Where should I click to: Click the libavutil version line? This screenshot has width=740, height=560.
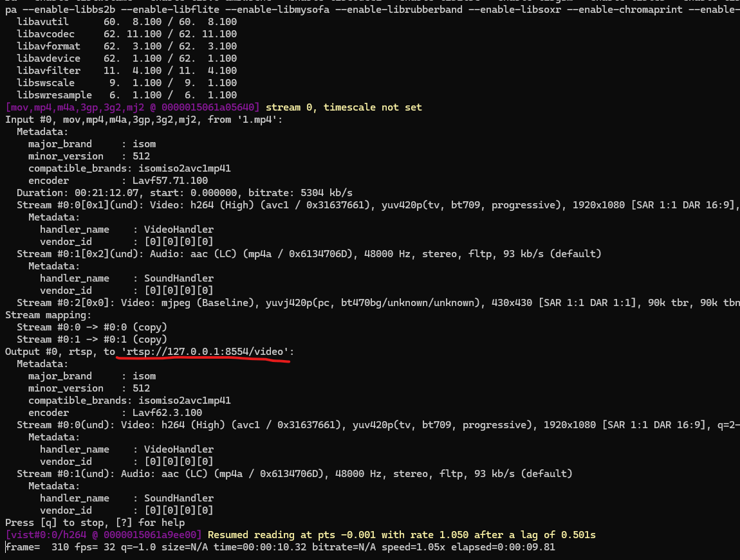pos(127,22)
